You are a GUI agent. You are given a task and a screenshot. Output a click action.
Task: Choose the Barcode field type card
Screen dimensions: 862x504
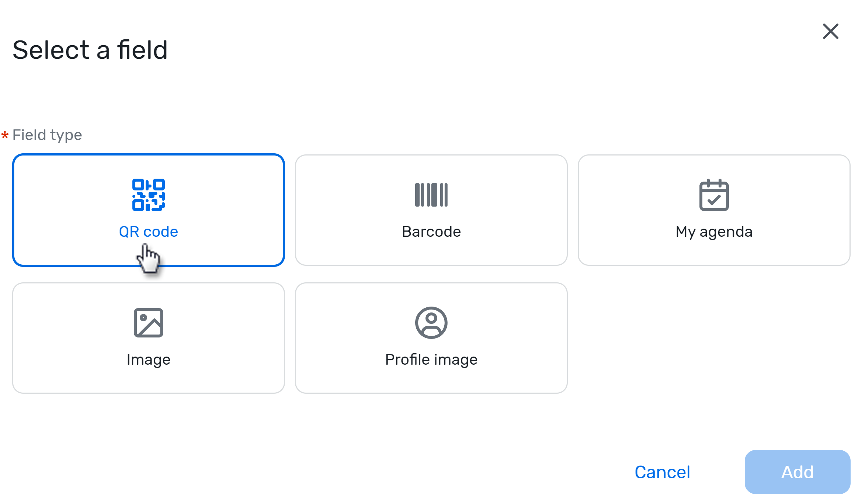coord(431,210)
